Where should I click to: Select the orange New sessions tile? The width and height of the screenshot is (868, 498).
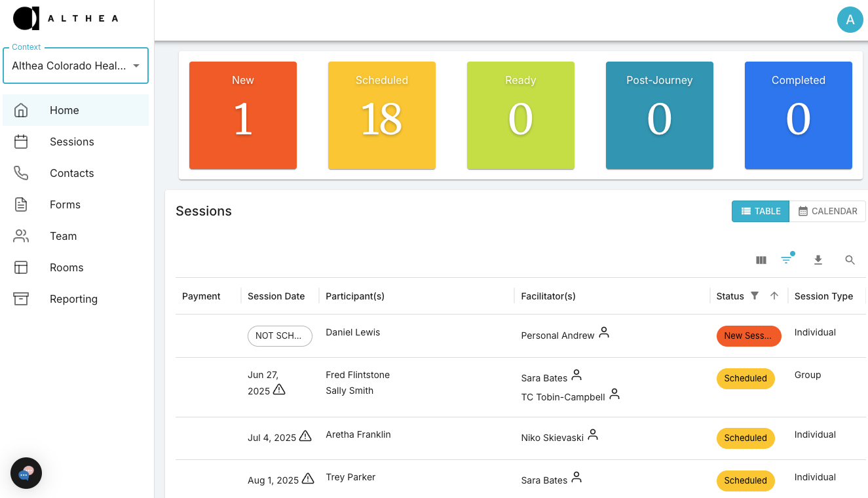243,115
